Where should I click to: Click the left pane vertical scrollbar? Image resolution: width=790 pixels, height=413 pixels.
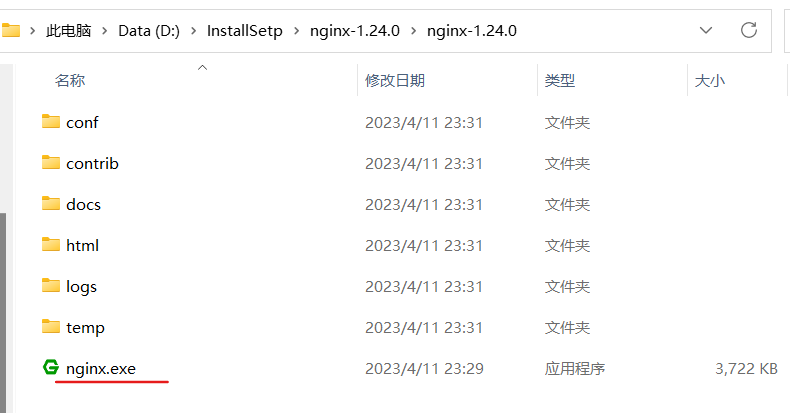[x=3, y=312]
